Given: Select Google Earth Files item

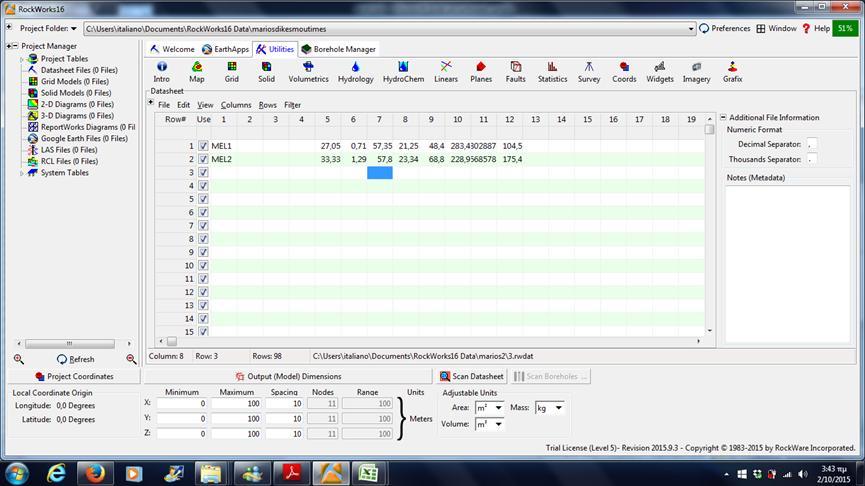Looking at the screenshot, I should click(84, 138).
